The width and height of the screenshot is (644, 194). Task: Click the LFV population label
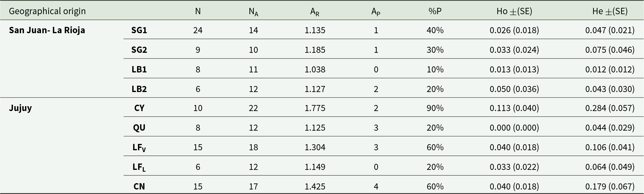point(139,148)
